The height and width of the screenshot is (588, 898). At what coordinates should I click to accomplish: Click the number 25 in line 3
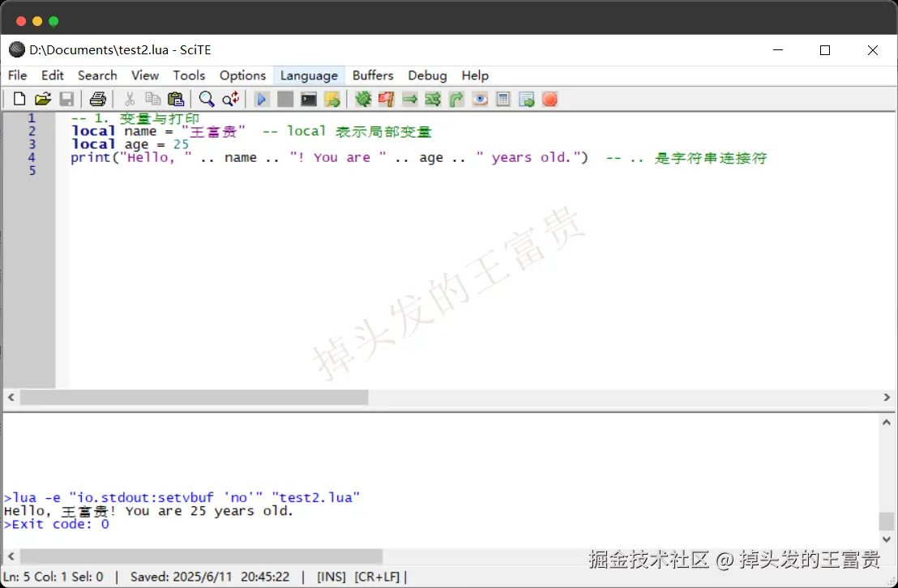pos(181,144)
